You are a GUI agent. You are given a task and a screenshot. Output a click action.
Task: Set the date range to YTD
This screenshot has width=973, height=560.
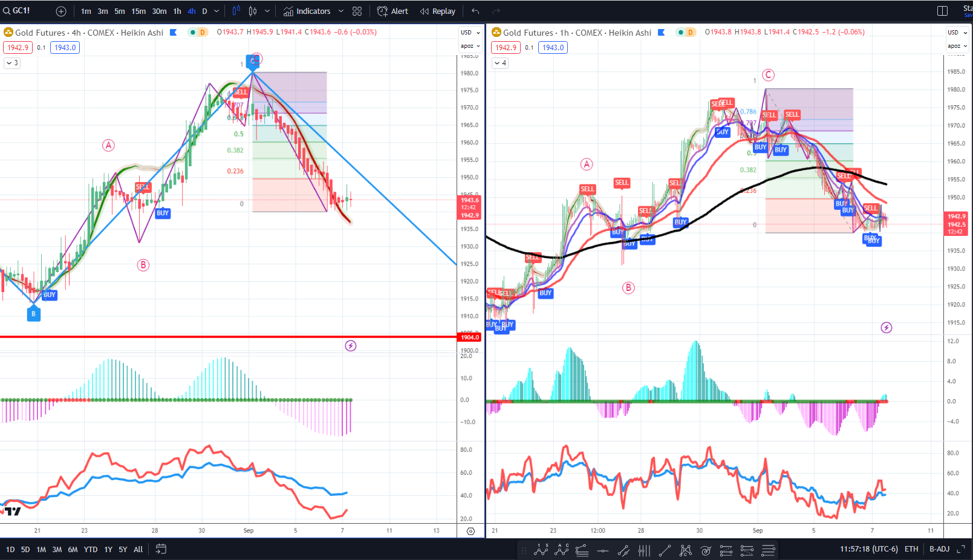point(91,549)
